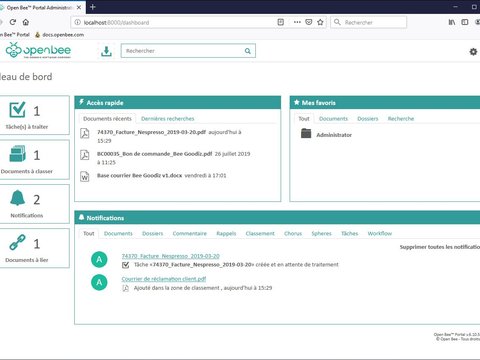Switch to Dernières recherches tab
480x360 pixels.
(168, 119)
